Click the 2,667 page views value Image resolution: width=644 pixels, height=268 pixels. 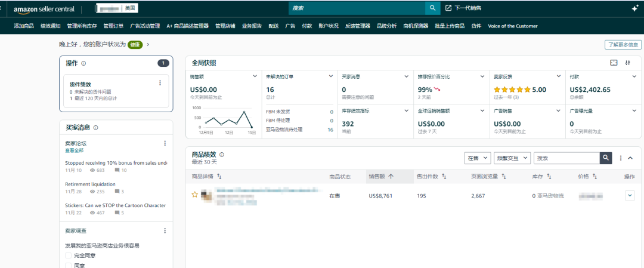(478, 196)
